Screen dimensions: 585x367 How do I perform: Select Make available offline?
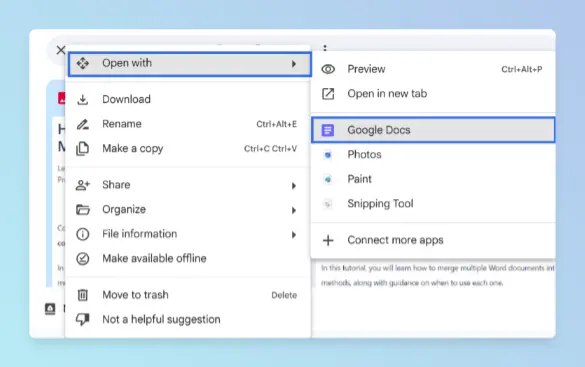click(x=188, y=258)
